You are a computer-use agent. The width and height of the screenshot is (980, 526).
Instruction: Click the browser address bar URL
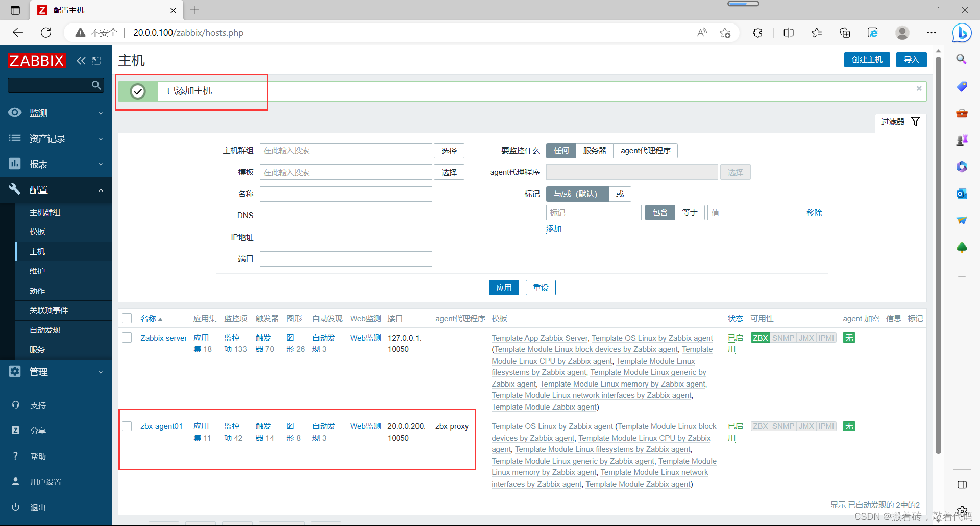coord(188,33)
